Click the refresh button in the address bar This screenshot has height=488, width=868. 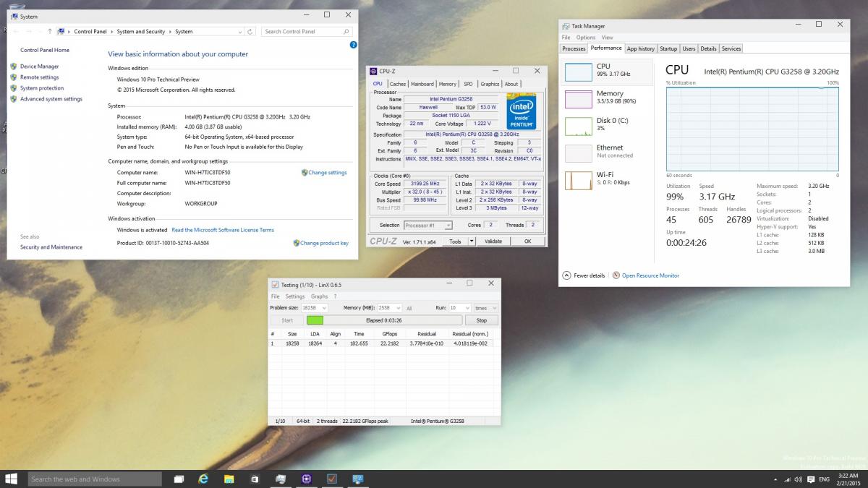[250, 32]
